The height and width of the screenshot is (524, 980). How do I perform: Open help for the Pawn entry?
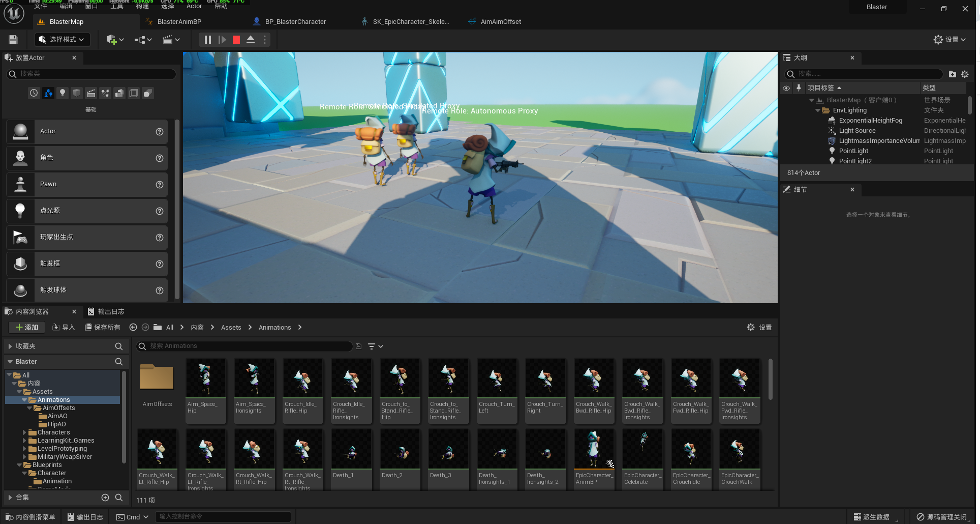pyautogui.click(x=160, y=185)
